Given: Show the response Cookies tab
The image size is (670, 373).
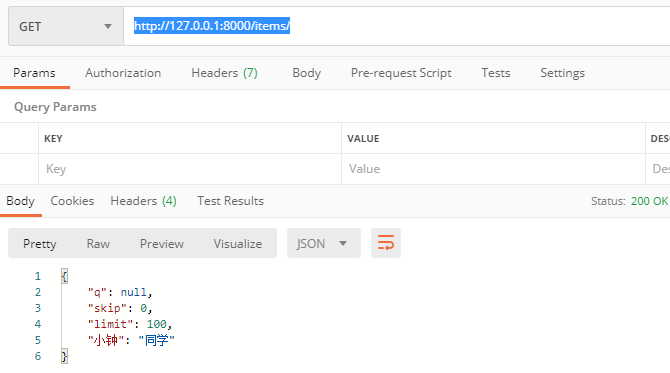Looking at the screenshot, I should 72,201.
